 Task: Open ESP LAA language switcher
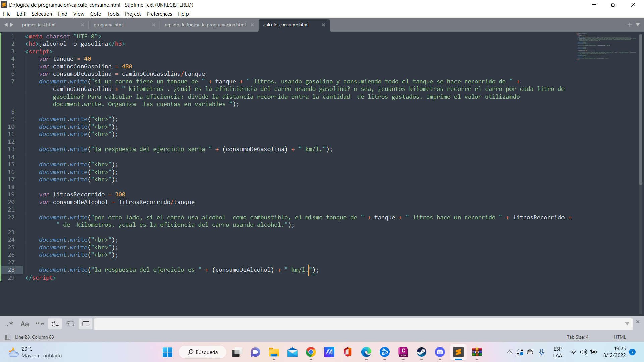(557, 352)
